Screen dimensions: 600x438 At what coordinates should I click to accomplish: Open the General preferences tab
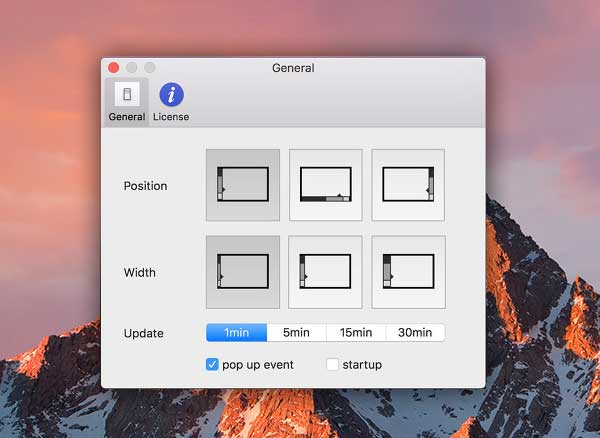pyautogui.click(x=127, y=102)
